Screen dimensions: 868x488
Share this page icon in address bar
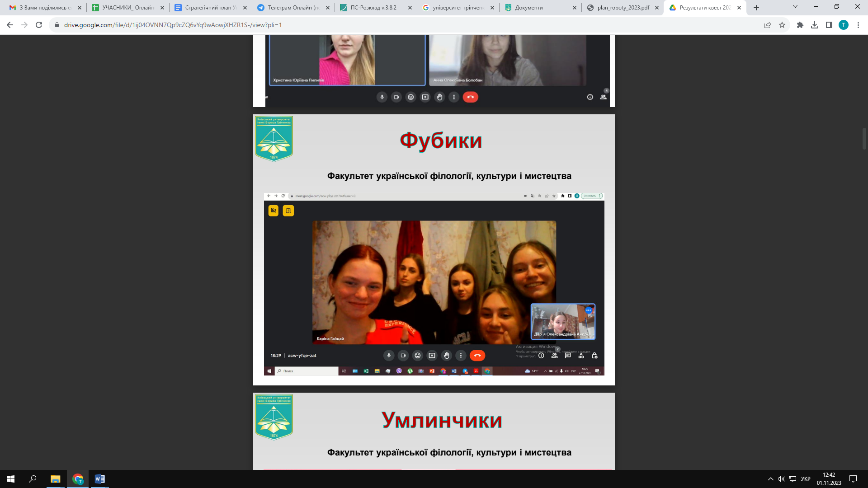[x=768, y=25]
